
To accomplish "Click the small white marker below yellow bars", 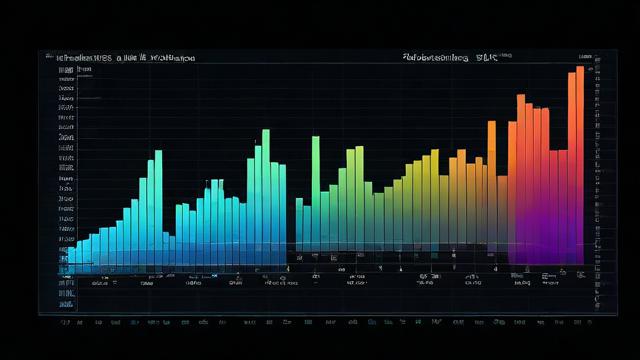I will click(x=453, y=254).
